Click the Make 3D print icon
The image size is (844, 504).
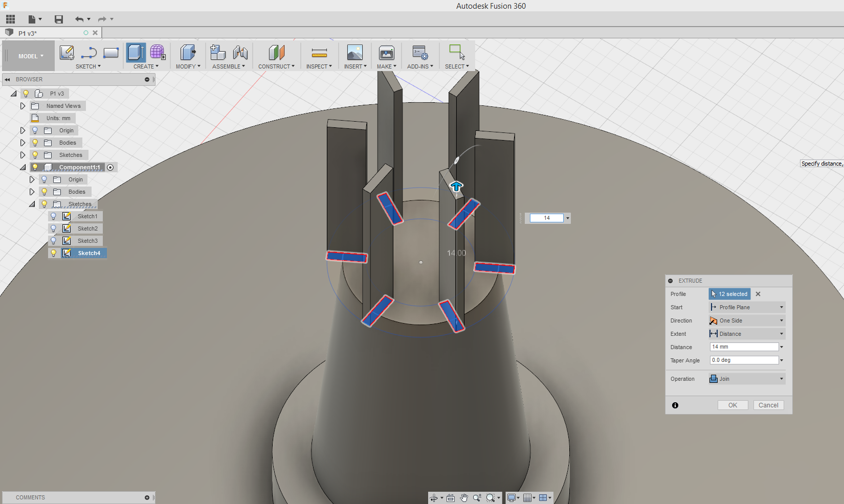(x=387, y=52)
